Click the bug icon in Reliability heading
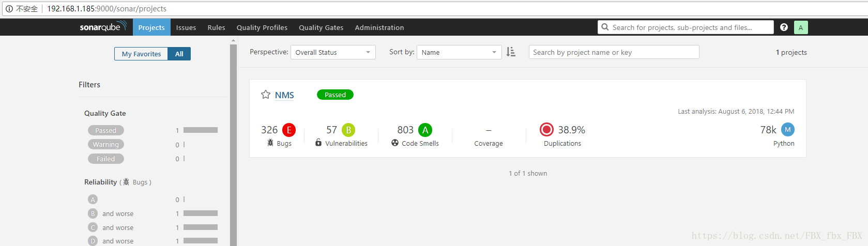The height and width of the screenshot is (246, 868). click(x=126, y=182)
